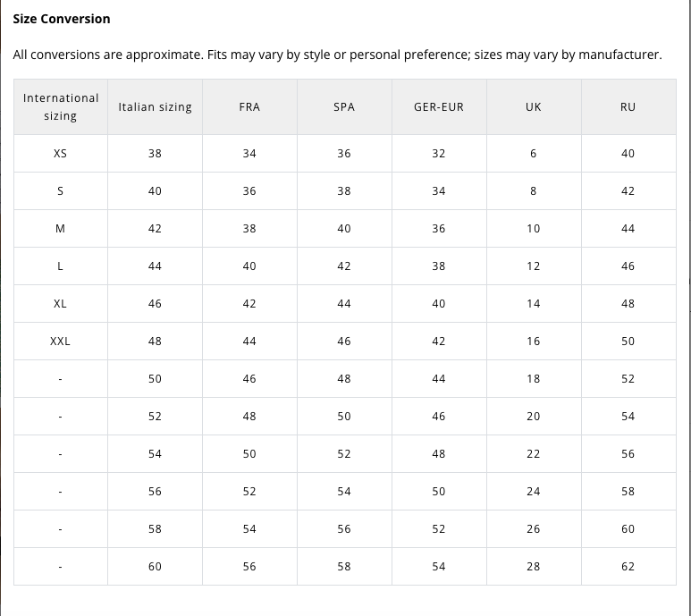Click the GER-EUR column header
691x616 pixels.
[x=438, y=106]
